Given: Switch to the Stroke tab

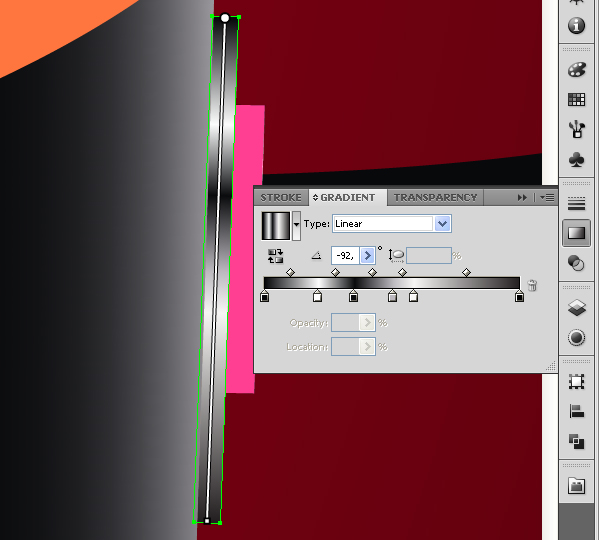Looking at the screenshot, I should pyautogui.click(x=281, y=197).
